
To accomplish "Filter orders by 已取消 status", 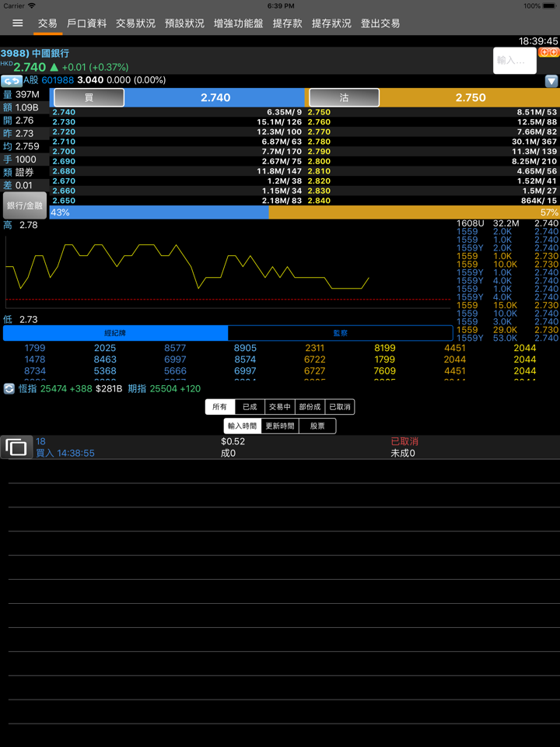I will [340, 407].
